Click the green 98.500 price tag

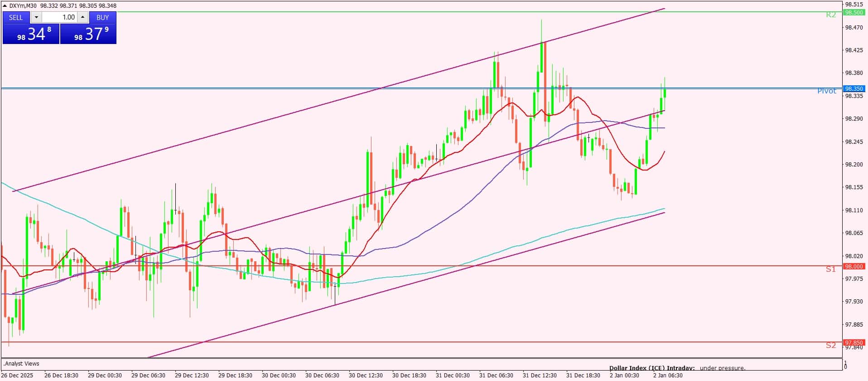click(x=854, y=12)
